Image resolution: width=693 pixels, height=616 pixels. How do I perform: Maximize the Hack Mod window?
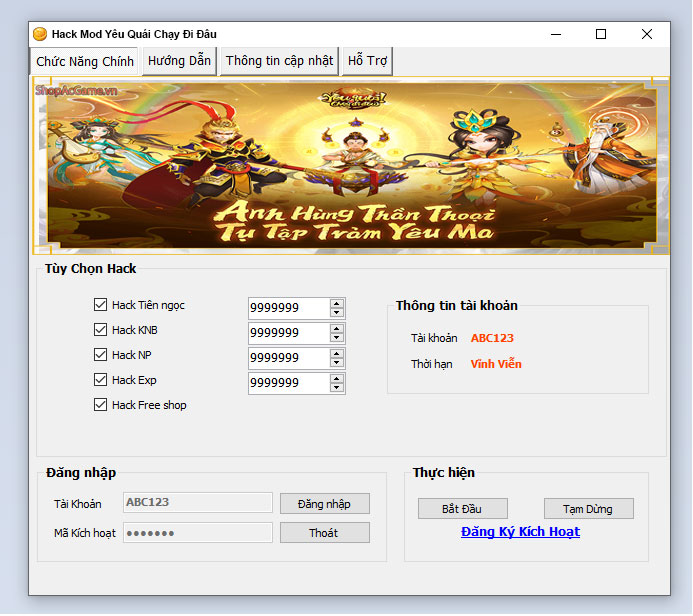coord(601,34)
